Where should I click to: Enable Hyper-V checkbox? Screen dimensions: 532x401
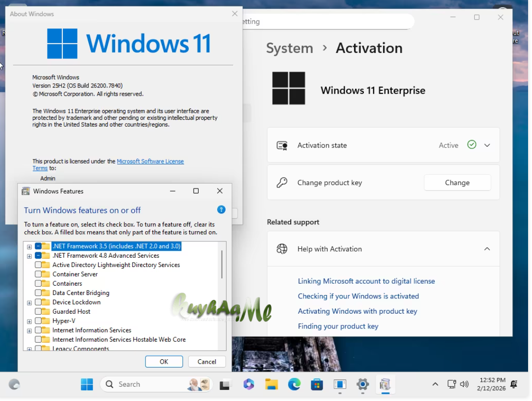coord(38,321)
